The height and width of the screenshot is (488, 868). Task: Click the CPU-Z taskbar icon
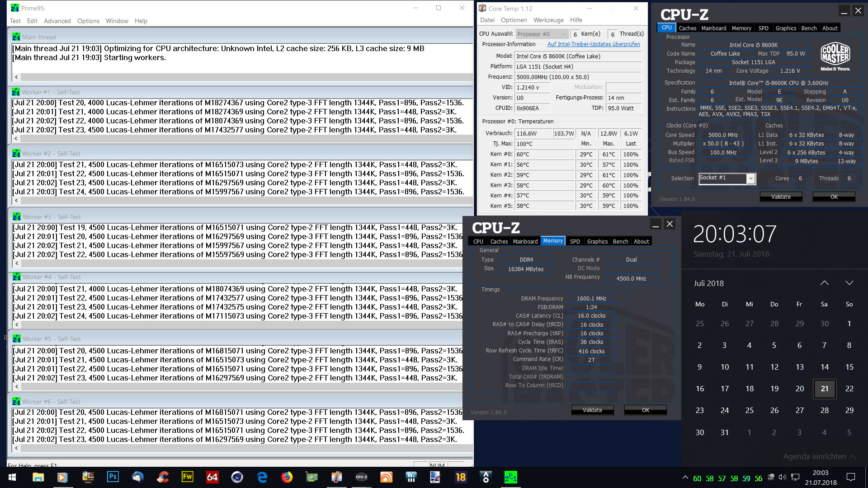361,477
